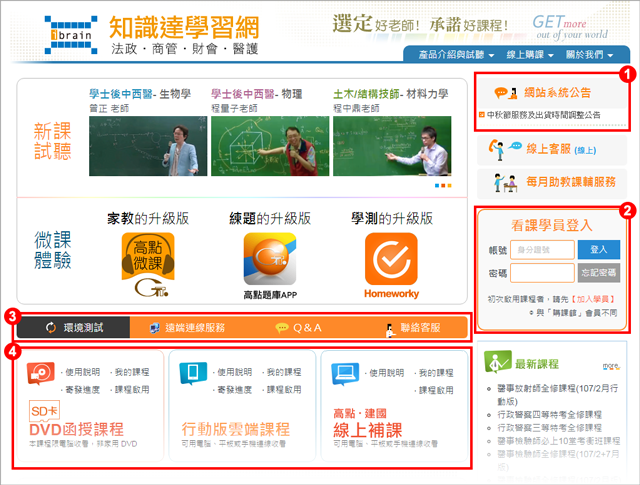This screenshot has height=485, width=640.
Task: Select the 環境測試 tab
Action: [x=73, y=327]
